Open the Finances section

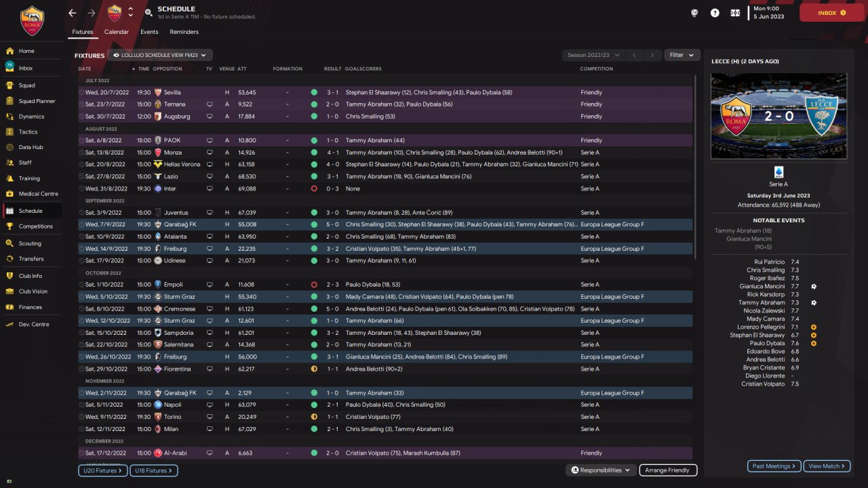tap(31, 307)
